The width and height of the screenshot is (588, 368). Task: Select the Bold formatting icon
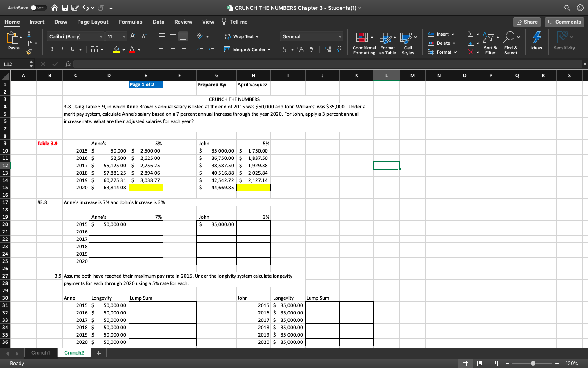click(51, 49)
